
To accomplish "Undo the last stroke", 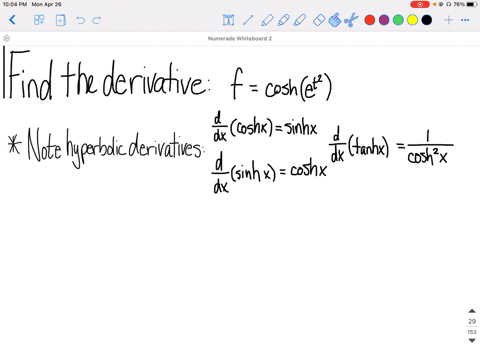I will tap(80, 20).
